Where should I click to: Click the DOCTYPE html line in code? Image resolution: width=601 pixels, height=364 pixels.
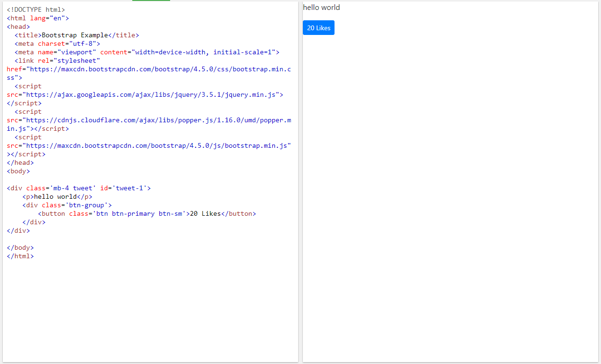(x=36, y=9)
